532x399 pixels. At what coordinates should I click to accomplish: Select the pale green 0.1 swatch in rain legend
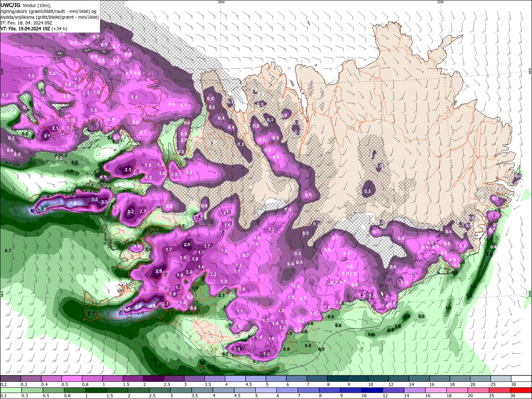pyautogui.click(x=11, y=390)
